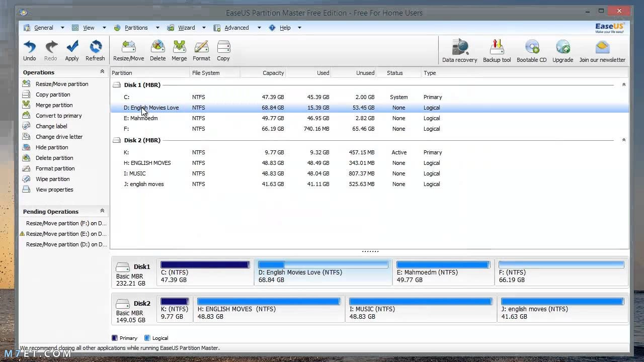Launch the Bootable CD creator

[532, 51]
